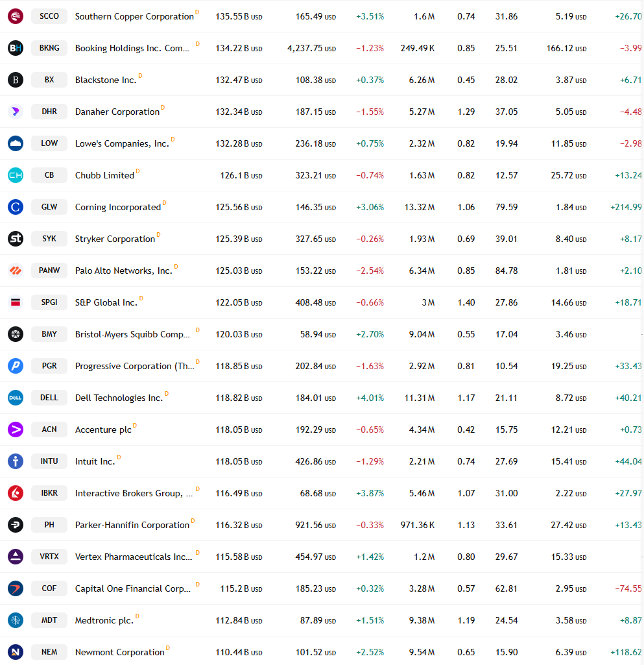Click the Parker-Hannifin logo icon
Viewport: 644px width, 665px height.
point(16,525)
